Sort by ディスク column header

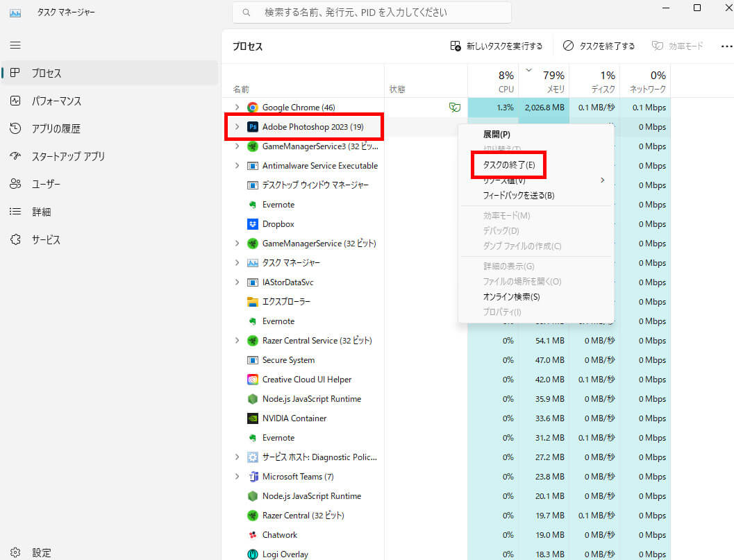click(594, 81)
